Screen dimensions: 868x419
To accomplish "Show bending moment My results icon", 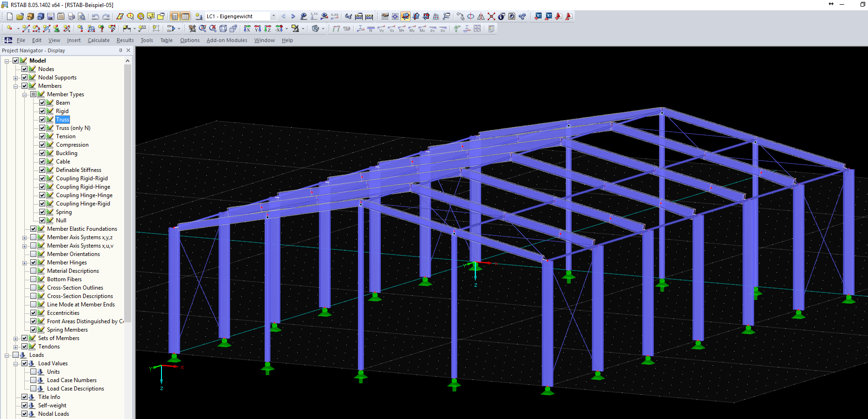I will coord(412,28).
